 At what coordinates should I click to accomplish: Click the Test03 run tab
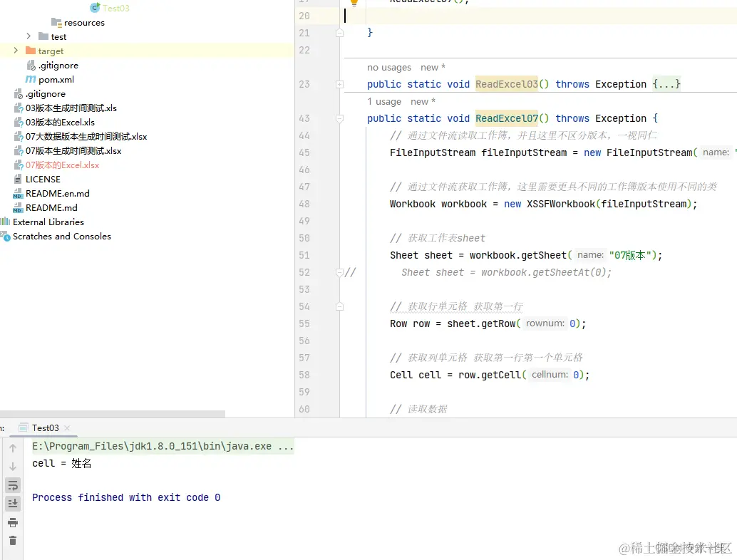pyautogui.click(x=45, y=428)
